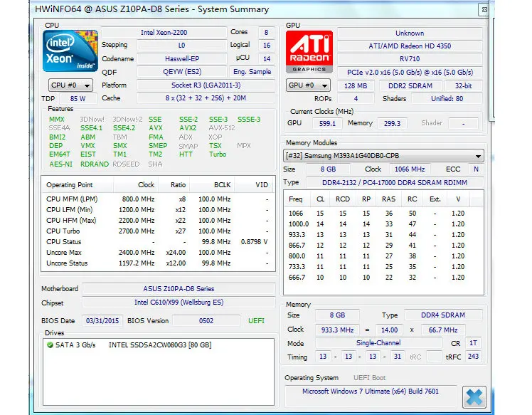
Task: Click the Operating Point column header
Action: tap(78, 185)
